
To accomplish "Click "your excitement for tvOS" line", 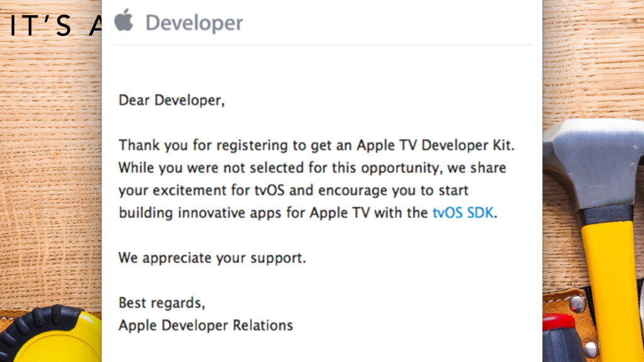I will click(294, 191).
